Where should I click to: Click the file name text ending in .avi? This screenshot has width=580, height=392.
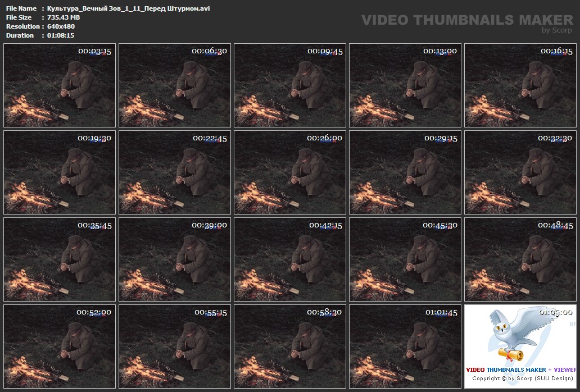click(129, 8)
